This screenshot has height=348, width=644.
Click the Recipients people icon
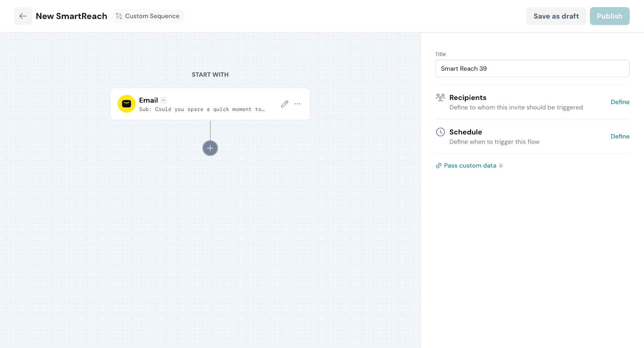click(440, 97)
